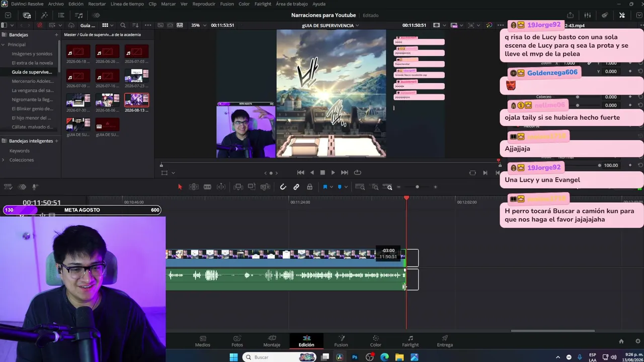Open viewer transform overlay dropdown

coord(173,172)
